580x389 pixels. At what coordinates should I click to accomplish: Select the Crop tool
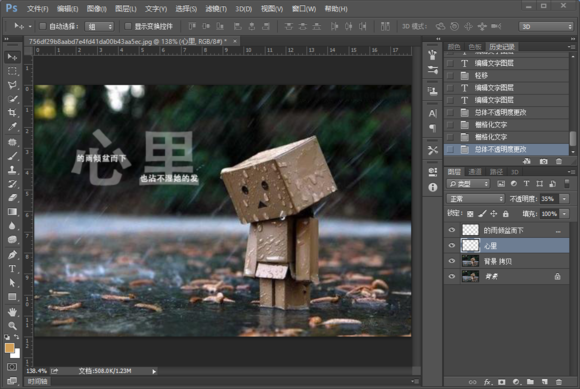point(12,113)
